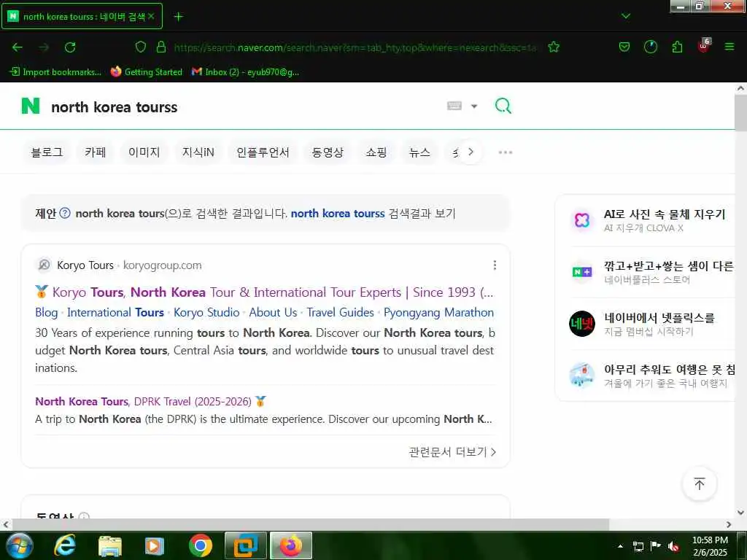The width and height of the screenshot is (747, 560).
Task: Click the vertical scrollbar thumb
Action: pyautogui.click(x=740, y=113)
